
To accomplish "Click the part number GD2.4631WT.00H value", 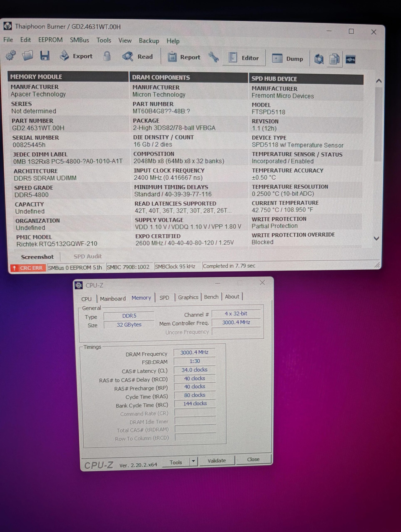I will pyautogui.click(x=38, y=128).
